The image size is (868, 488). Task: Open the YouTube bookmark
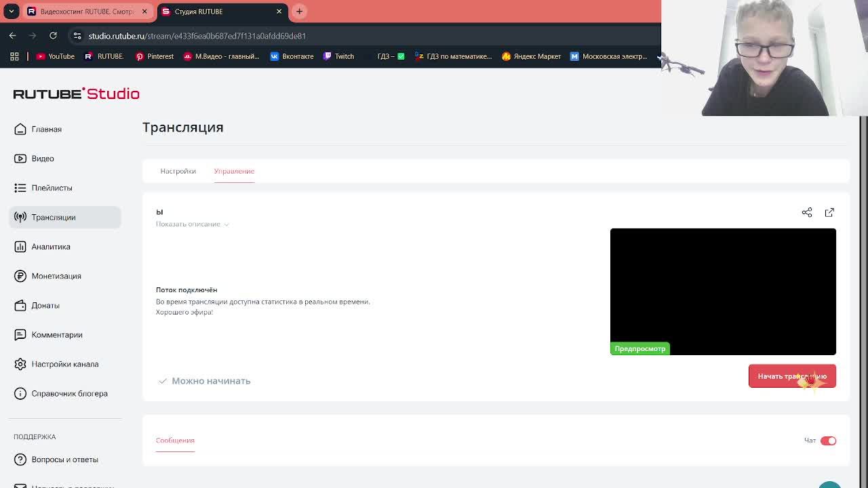[x=55, y=56]
